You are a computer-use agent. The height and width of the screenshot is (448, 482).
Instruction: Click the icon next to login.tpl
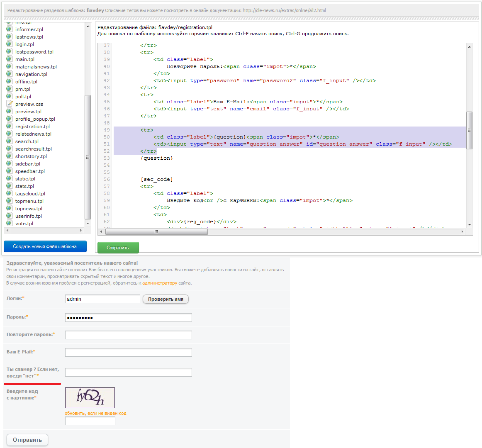click(x=9, y=44)
